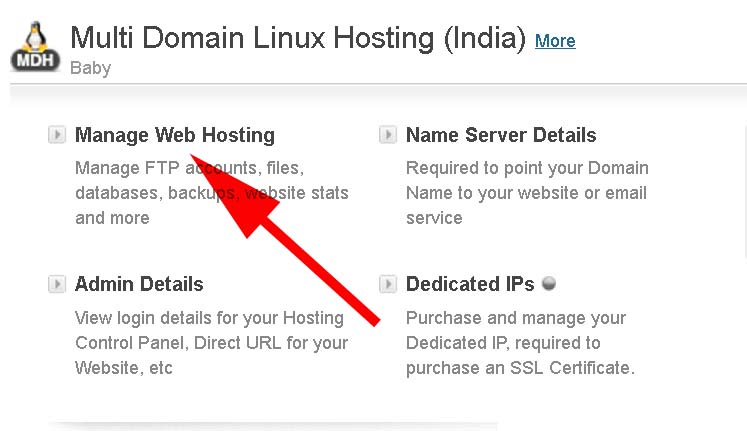Viewport: 747px width, 431px height.
Task: Click the Name Server description paragraph
Action: click(527, 192)
